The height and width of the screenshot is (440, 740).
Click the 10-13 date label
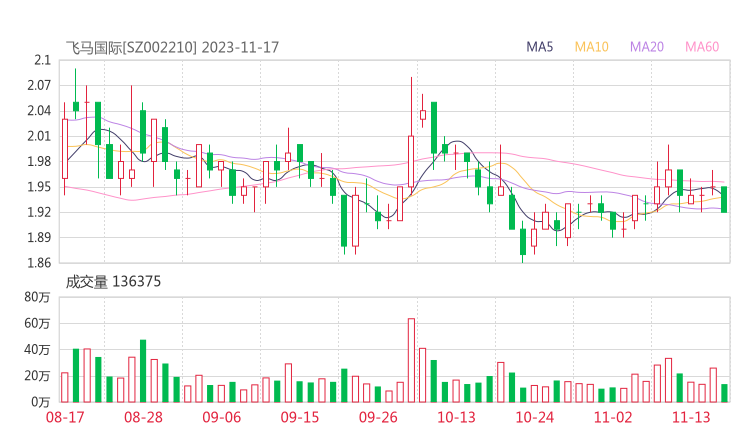tap(456, 417)
